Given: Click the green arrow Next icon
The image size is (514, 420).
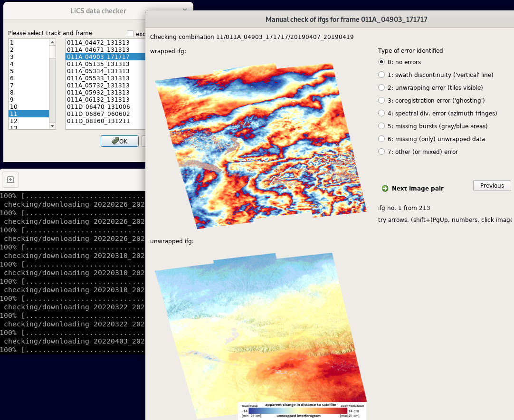Looking at the screenshot, I should (385, 188).
